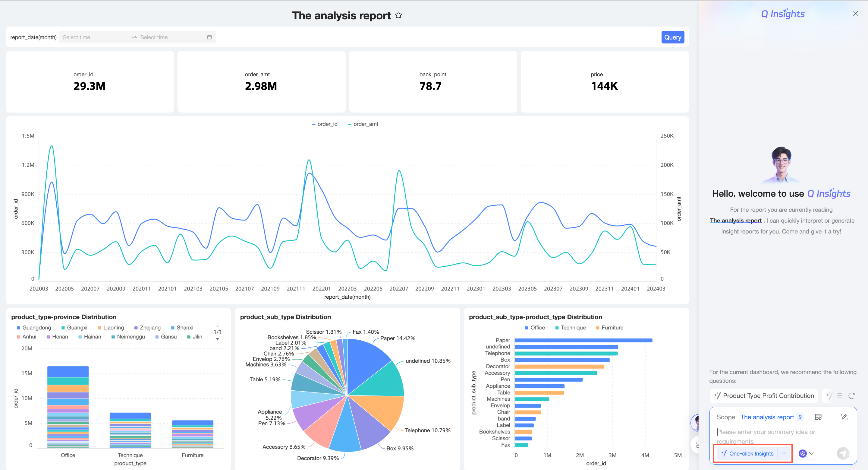The height and width of the screenshot is (470, 868).
Task: Toggle order_id series in line chart legend
Action: [325, 124]
